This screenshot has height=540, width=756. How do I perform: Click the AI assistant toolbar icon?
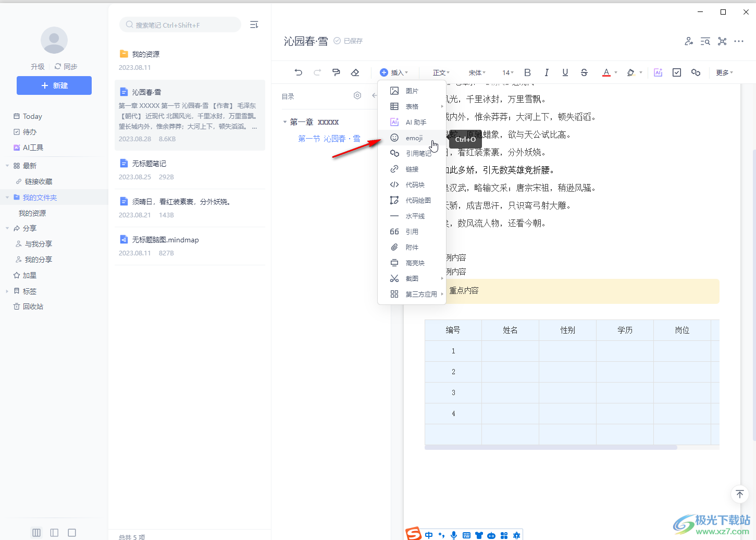pos(658,72)
